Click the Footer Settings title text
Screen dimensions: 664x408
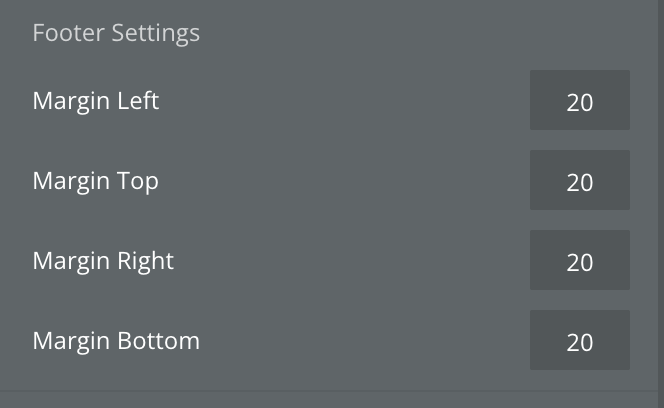pyautogui.click(x=116, y=33)
